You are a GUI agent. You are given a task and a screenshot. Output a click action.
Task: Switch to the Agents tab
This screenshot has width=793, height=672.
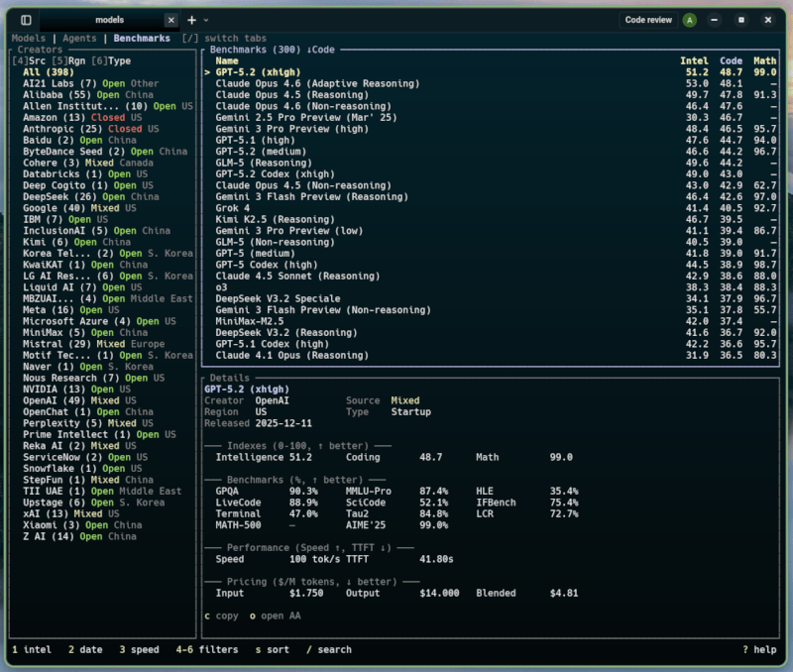[x=78, y=38]
